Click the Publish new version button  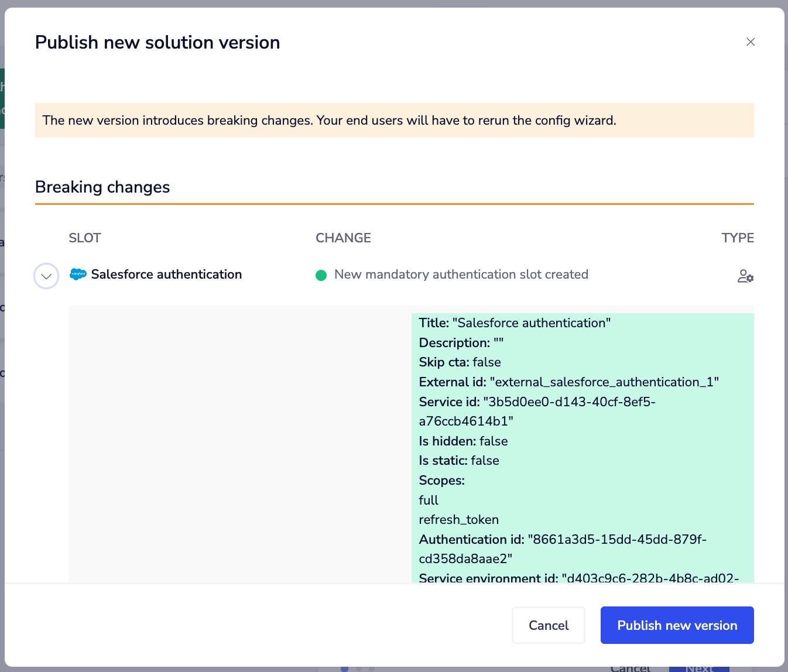pos(677,625)
